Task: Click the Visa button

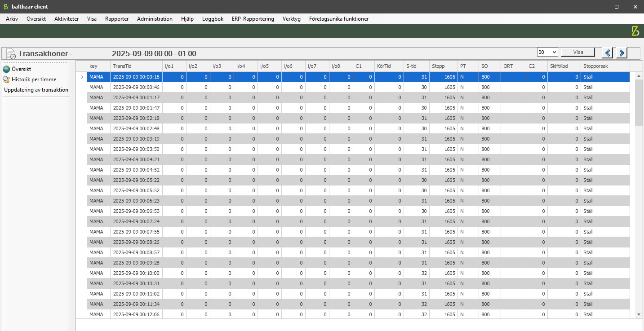Action: [x=578, y=52]
